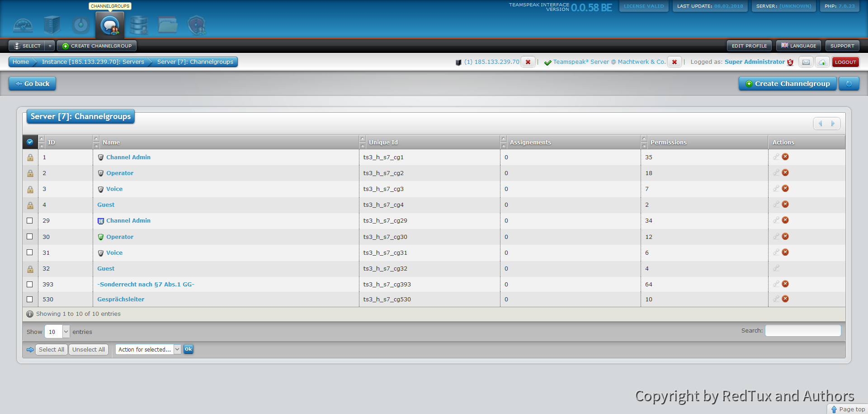Check the box for channelgroup ID 393
Image resolution: width=868 pixels, height=414 pixels.
pos(30,284)
